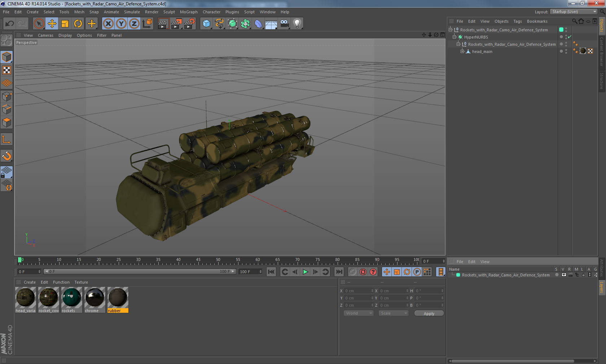606x364 pixels.
Task: Open the Layout dropdown
Action: point(574,12)
